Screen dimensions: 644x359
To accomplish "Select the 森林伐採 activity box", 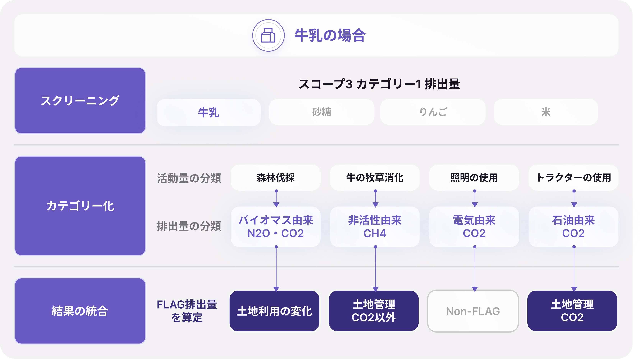I will point(276,178).
